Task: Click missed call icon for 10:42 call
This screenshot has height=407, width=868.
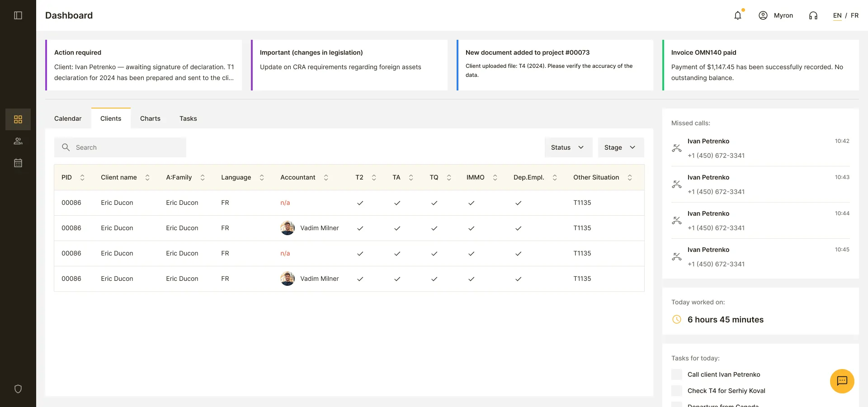Action: pos(677,148)
